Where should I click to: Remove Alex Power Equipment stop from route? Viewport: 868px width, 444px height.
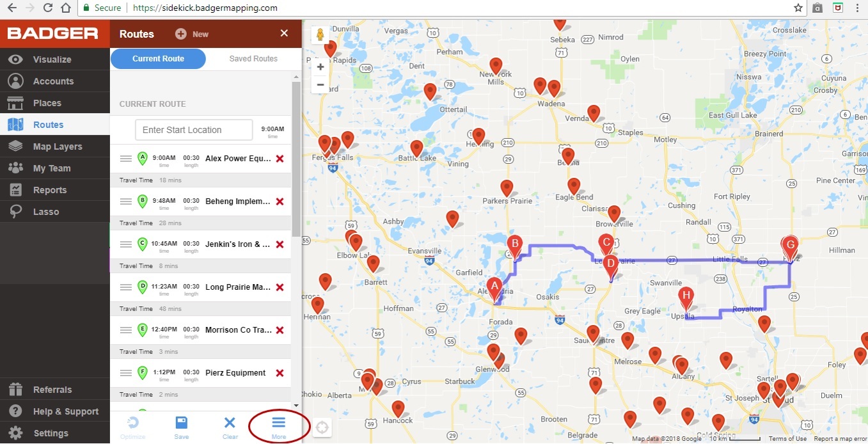click(280, 159)
